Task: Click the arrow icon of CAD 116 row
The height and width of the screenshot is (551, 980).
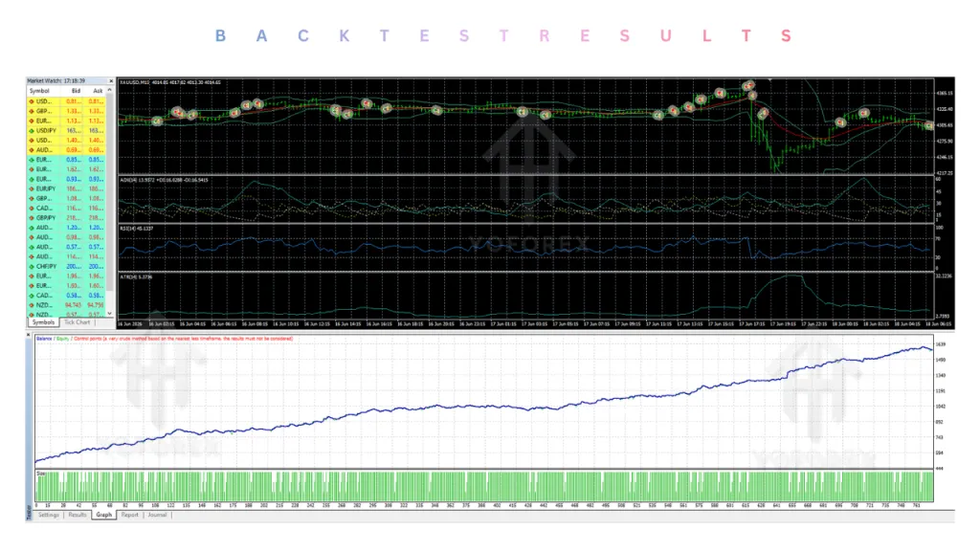Action: (32, 208)
